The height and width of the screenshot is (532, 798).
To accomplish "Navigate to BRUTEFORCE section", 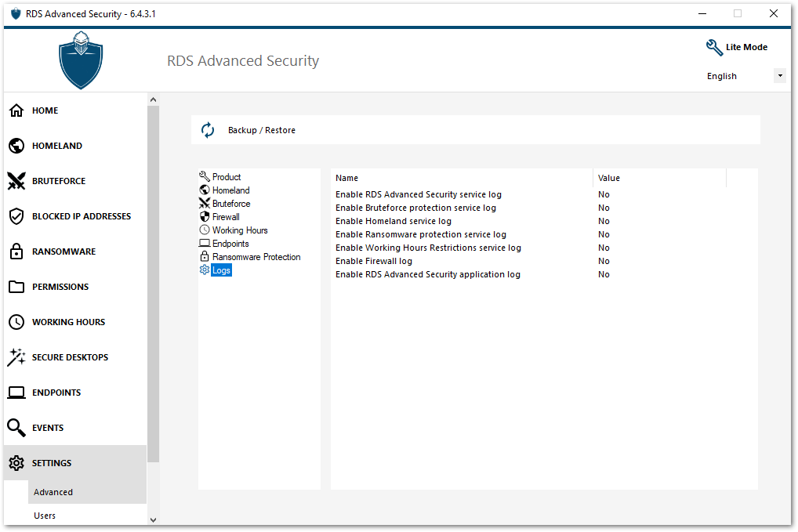I will (x=59, y=181).
